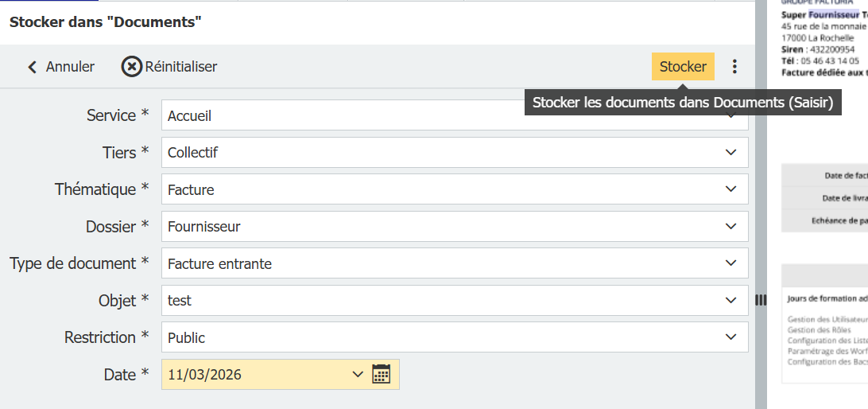Click the Annuler back chevron icon

(x=33, y=67)
